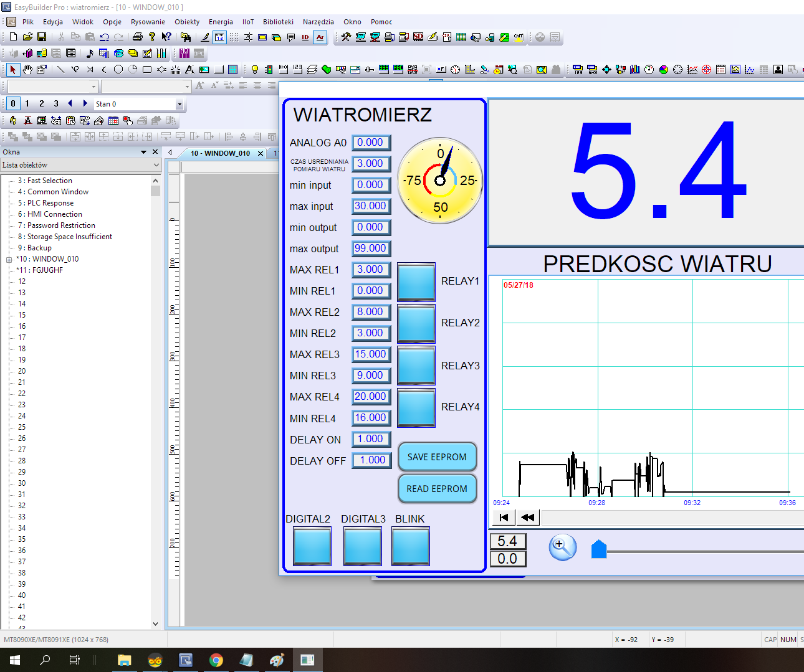Toggle the BLINK switch
The width and height of the screenshot is (804, 672).
(411, 546)
